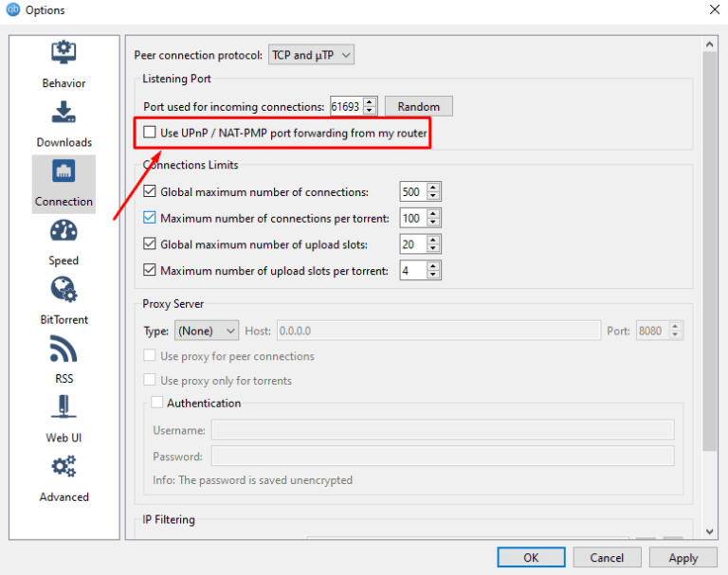Open the Web UI settings icon
The image size is (728, 575).
[x=64, y=407]
